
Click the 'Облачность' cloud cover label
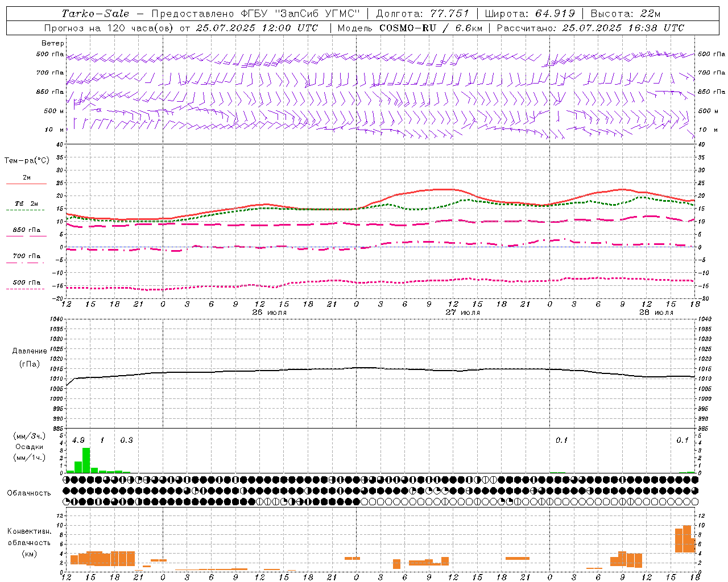[29, 493]
